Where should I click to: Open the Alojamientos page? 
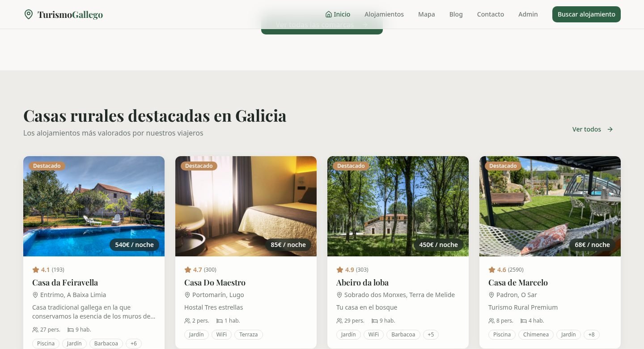(x=384, y=14)
